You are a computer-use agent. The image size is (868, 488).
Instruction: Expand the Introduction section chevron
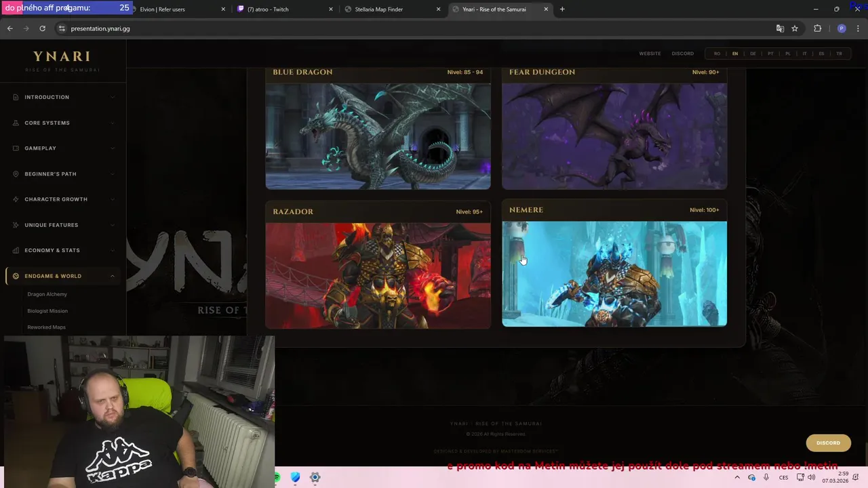click(113, 97)
